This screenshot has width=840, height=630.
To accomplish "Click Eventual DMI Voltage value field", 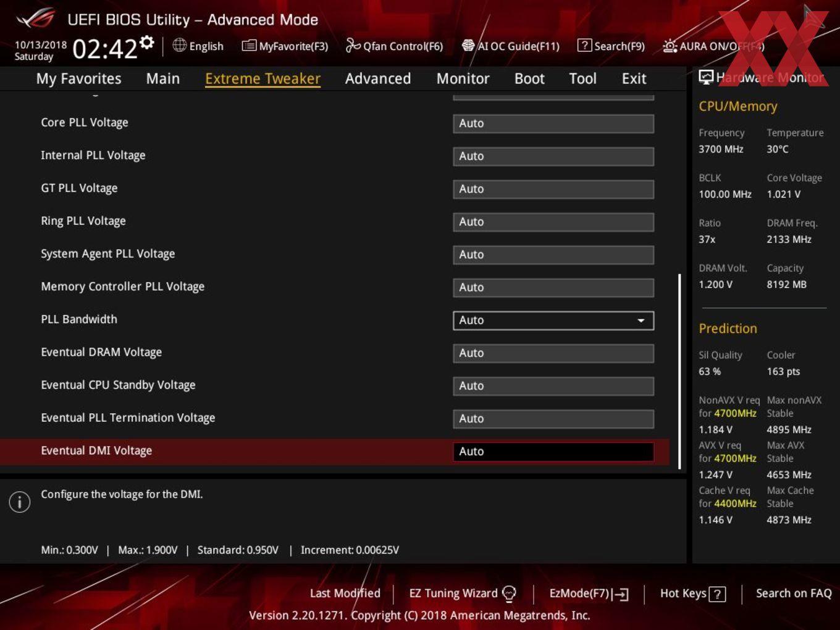I will pyautogui.click(x=553, y=451).
